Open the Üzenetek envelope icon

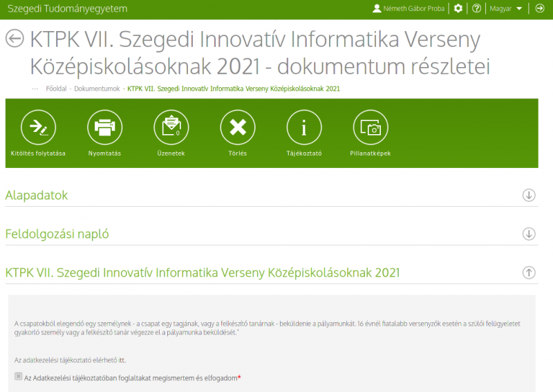[171, 127]
